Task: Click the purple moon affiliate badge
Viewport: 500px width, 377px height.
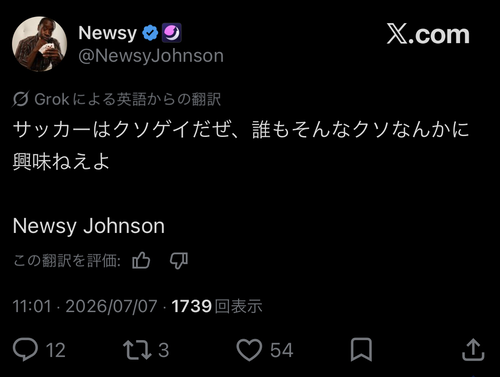Action: (172, 33)
